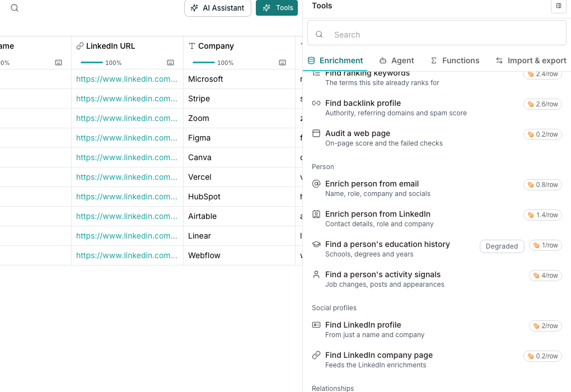Image resolution: width=571 pixels, height=392 pixels.
Task: Choose Find LinkedIn company page
Action: (437, 360)
